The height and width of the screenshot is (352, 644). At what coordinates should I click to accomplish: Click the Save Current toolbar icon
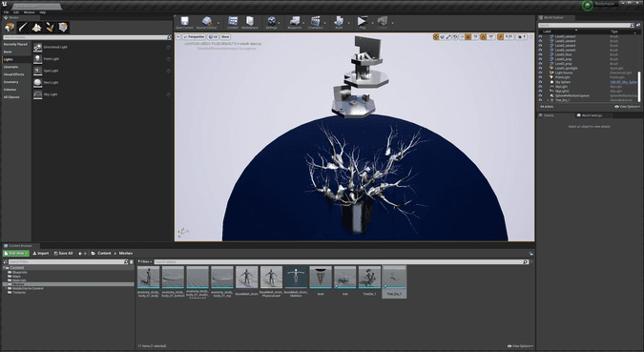[x=184, y=23]
